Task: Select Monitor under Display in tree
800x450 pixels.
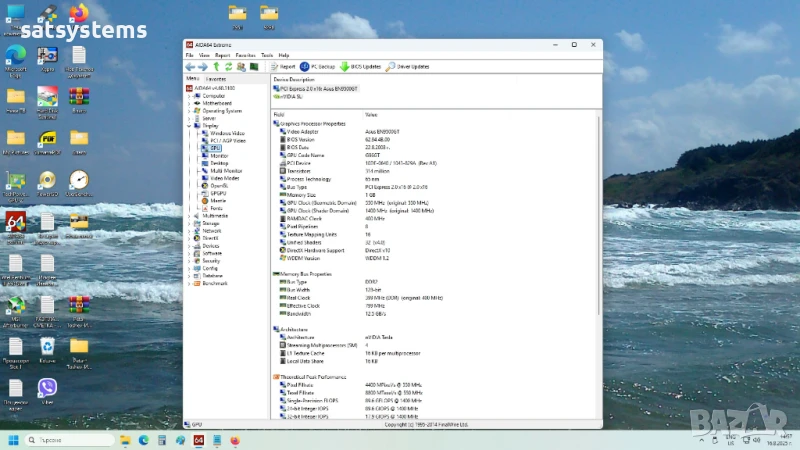Action: pos(219,156)
